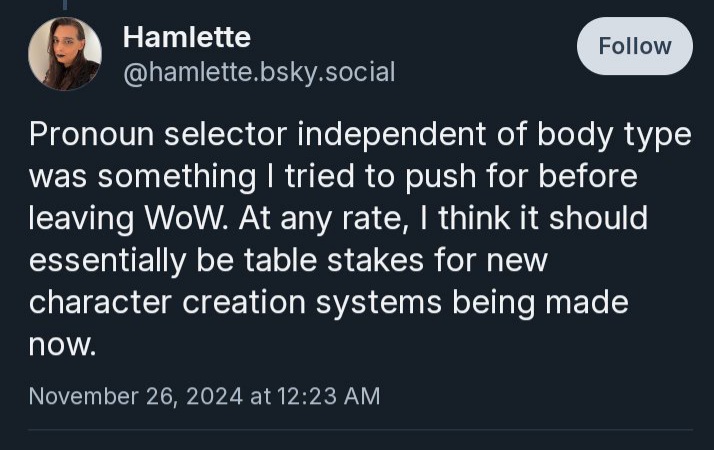This screenshot has width=714, height=450.
Task: Click the '12:23 AM' time text
Action: [x=328, y=396]
